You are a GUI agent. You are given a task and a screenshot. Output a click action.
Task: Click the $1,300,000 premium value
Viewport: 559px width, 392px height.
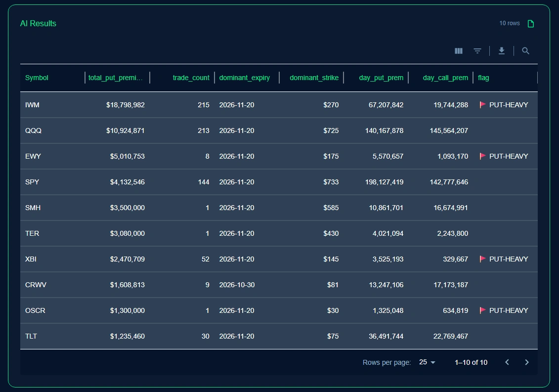(128, 310)
